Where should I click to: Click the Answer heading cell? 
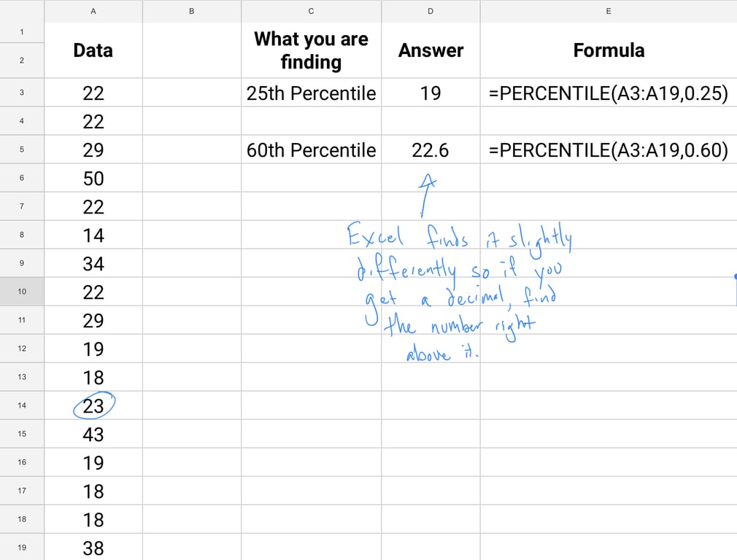pos(431,50)
